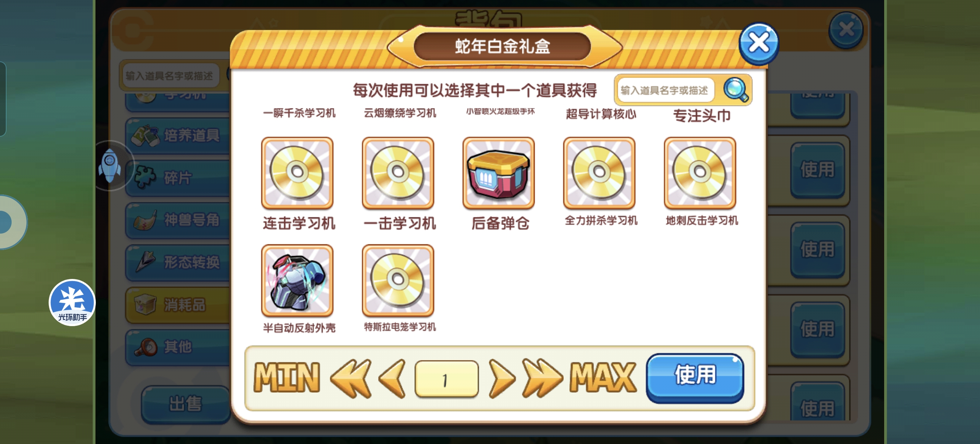Click the blue 使用 button in gift box dialog
Viewport: 980px width, 444px height.
click(695, 378)
